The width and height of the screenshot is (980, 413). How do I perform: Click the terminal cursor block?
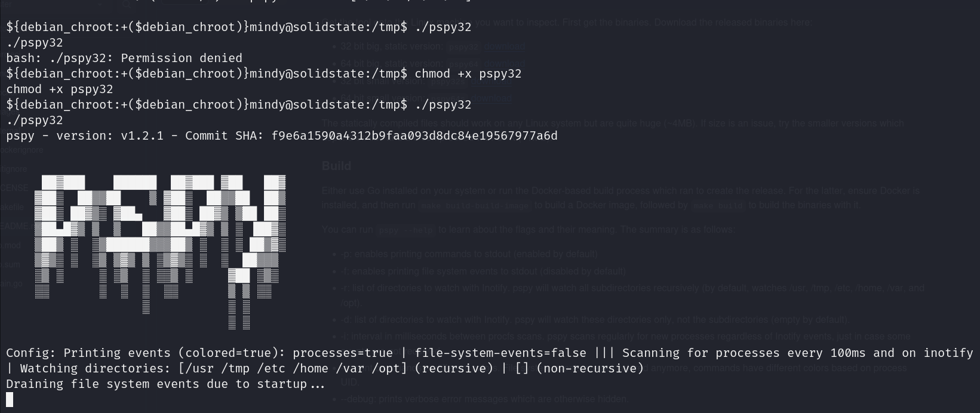[x=10, y=399]
